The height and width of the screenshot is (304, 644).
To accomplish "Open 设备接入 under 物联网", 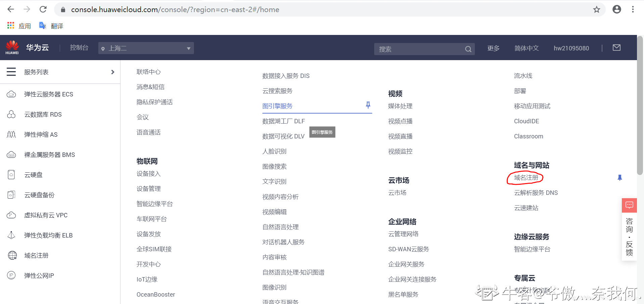I will point(149,174).
